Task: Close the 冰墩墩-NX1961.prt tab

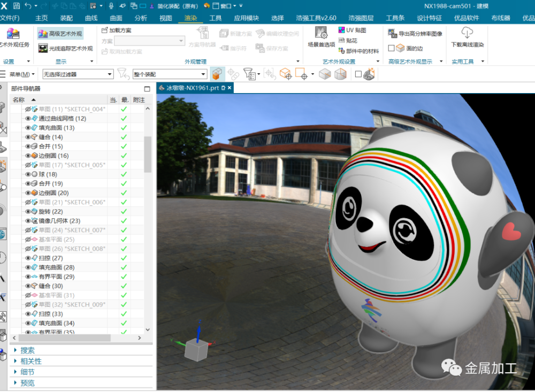Action: [x=230, y=88]
